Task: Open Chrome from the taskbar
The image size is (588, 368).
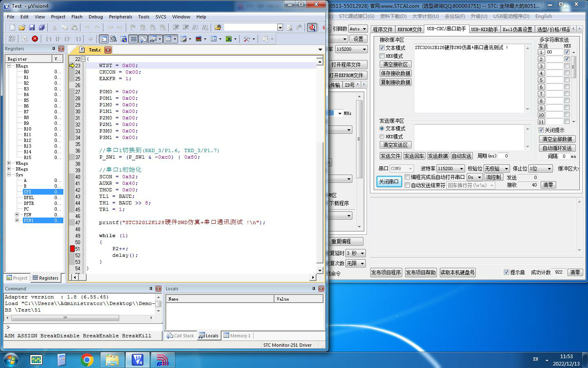Action: point(87,360)
